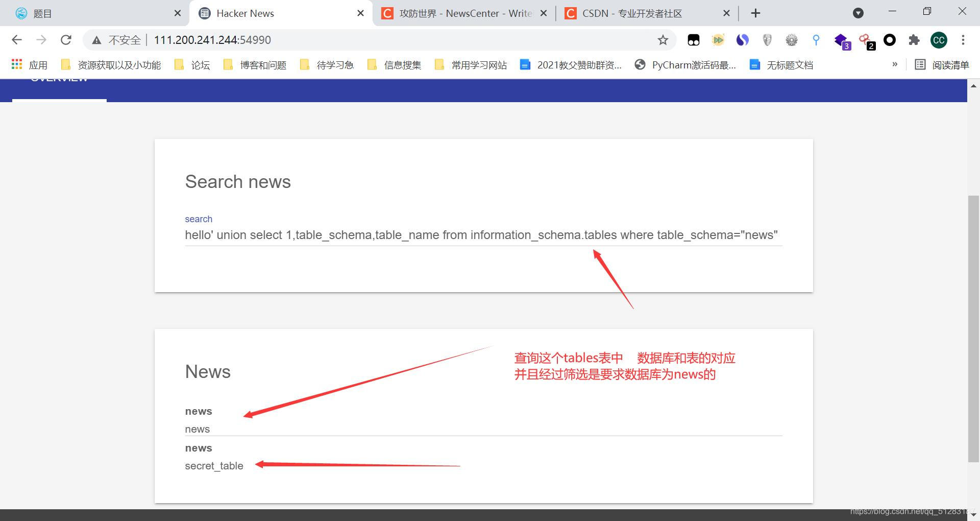Open the black circle extension
This screenshot has height=521, width=980.
click(890, 40)
